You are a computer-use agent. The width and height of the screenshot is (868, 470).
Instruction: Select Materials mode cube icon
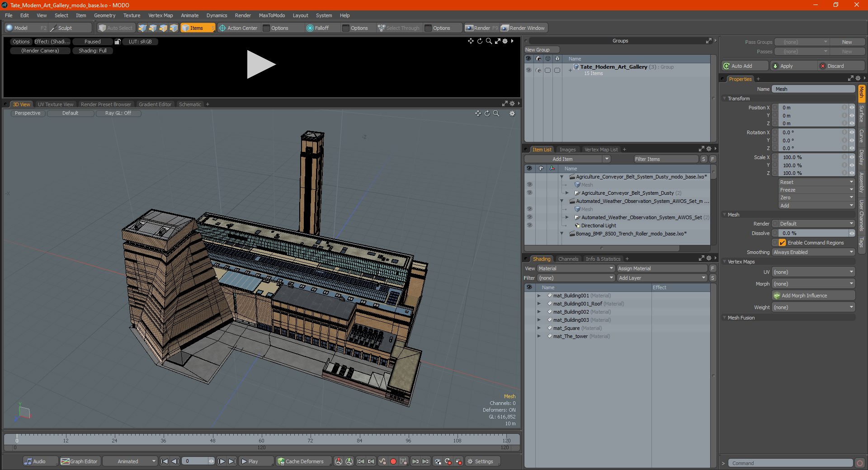[174, 28]
